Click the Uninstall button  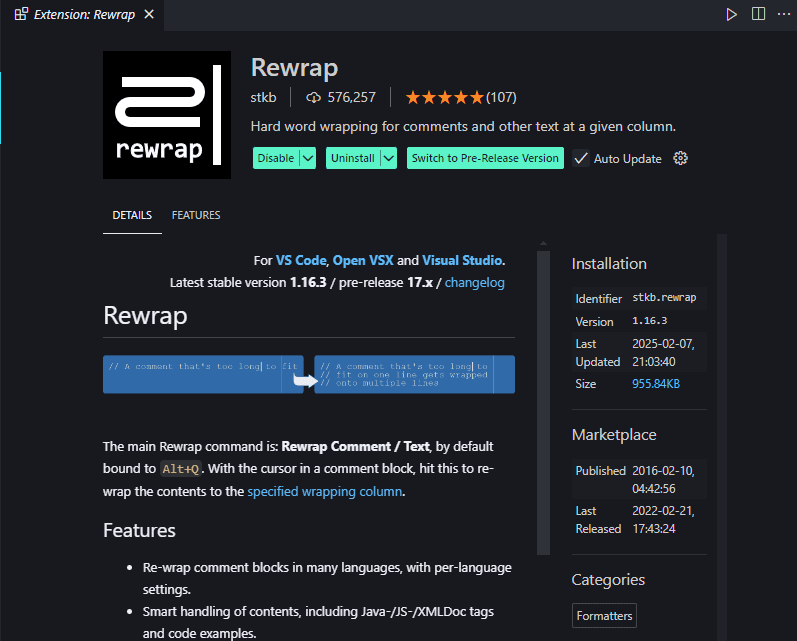[353, 158]
